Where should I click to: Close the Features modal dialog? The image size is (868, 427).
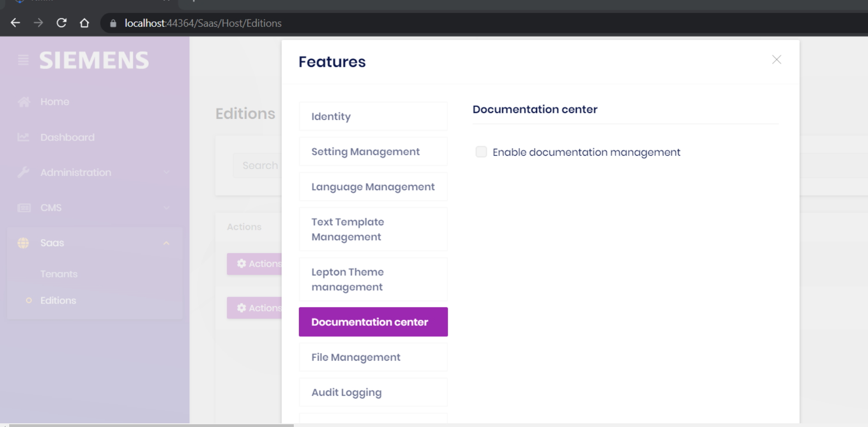click(776, 59)
